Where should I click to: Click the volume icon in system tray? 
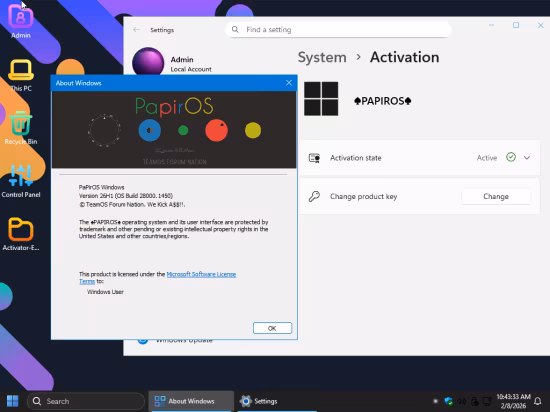point(462,401)
